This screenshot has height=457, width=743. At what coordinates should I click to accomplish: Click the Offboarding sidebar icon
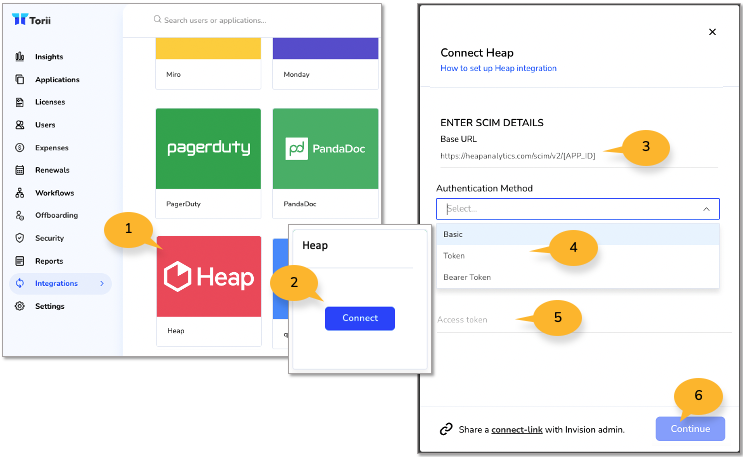(x=19, y=215)
